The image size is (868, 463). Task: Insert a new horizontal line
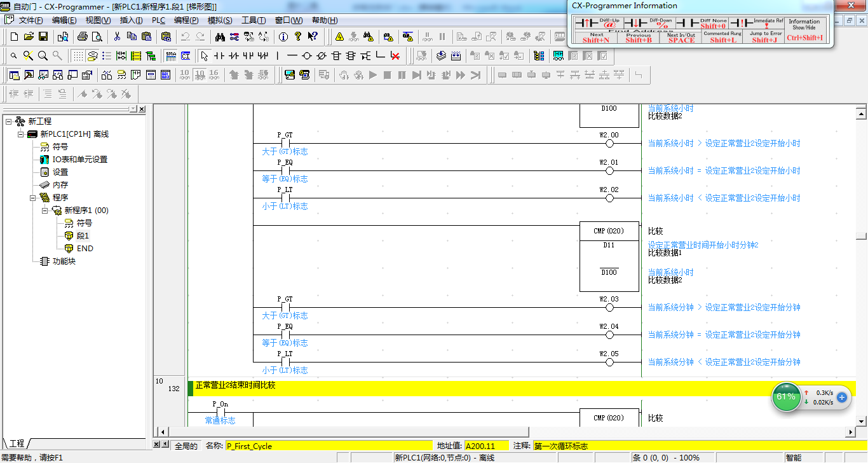coord(292,55)
